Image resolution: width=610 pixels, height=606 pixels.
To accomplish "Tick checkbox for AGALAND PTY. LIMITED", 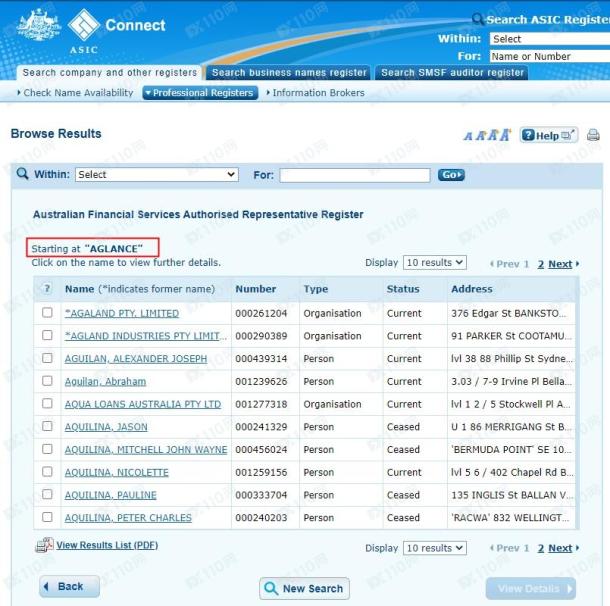I will (47, 312).
